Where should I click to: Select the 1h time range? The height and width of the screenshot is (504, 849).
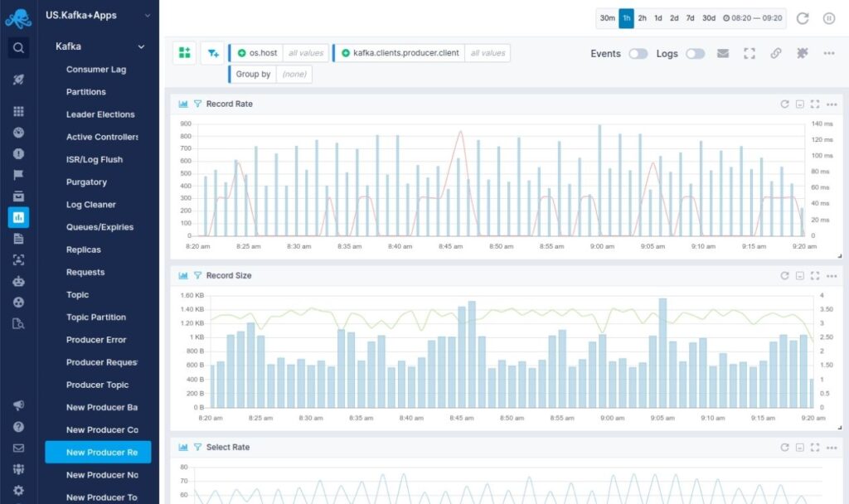pyautogui.click(x=627, y=18)
